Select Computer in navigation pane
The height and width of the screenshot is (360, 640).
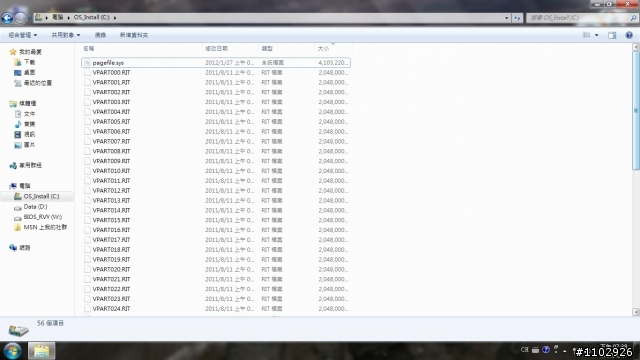pyautogui.click(x=20, y=186)
